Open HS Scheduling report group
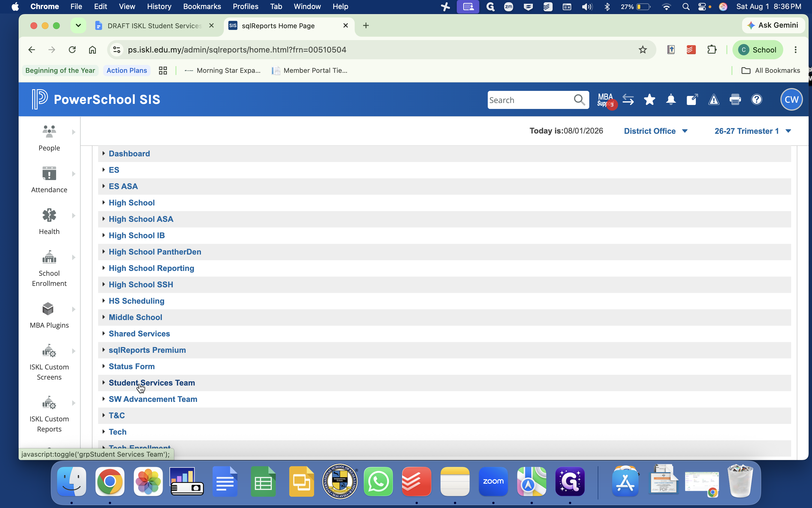 point(136,301)
